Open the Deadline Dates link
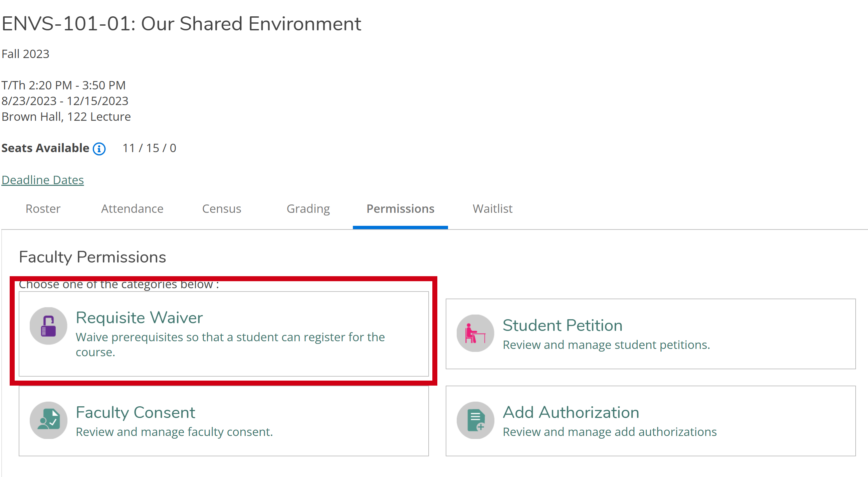Image resolution: width=868 pixels, height=477 pixels. 43,180
